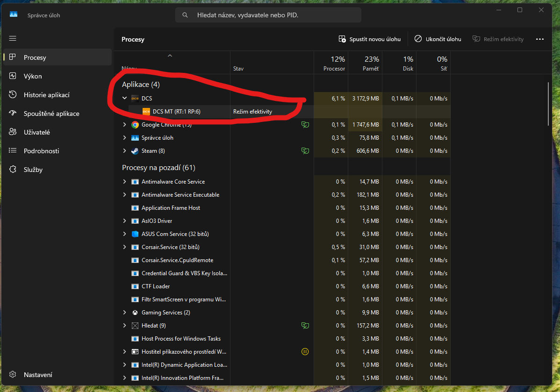560x392 pixels.
Task: Click the DCS MT orange process icon
Action: point(146,111)
